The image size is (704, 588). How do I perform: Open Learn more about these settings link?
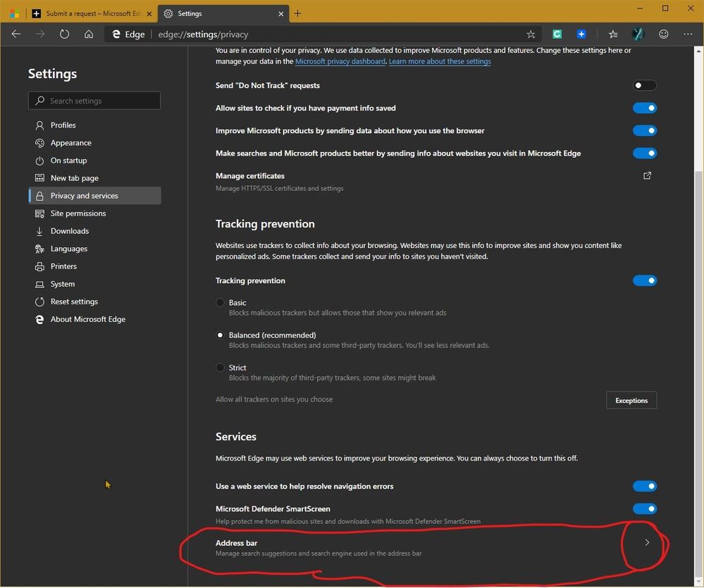440,61
